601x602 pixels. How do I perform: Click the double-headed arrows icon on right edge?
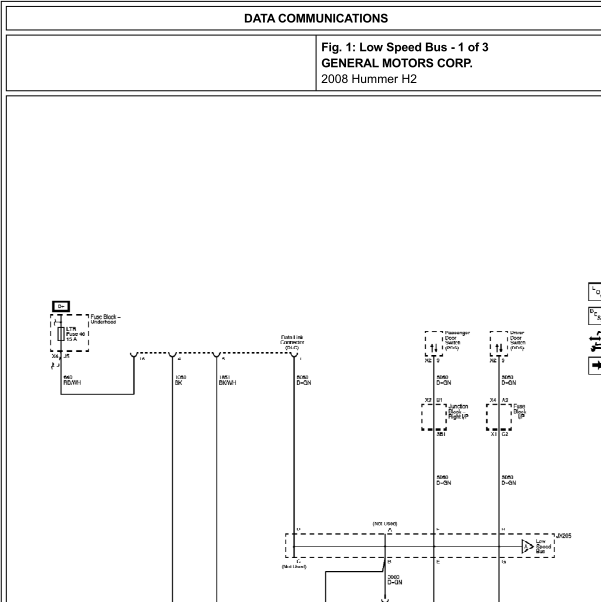coord(595,341)
